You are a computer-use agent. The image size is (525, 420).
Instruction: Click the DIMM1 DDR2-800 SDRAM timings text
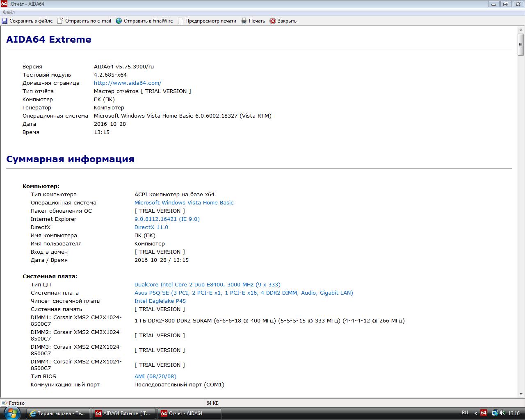(269, 320)
